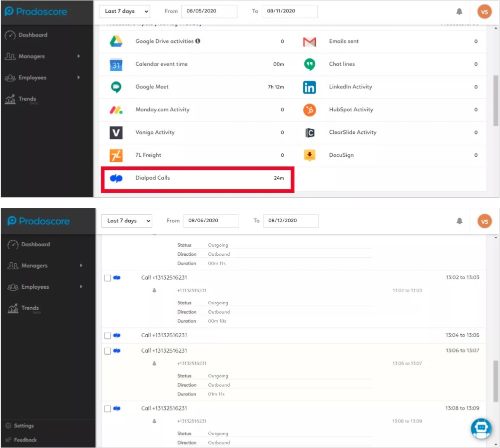Expand Employees arrow in top sidebar

[78, 77]
